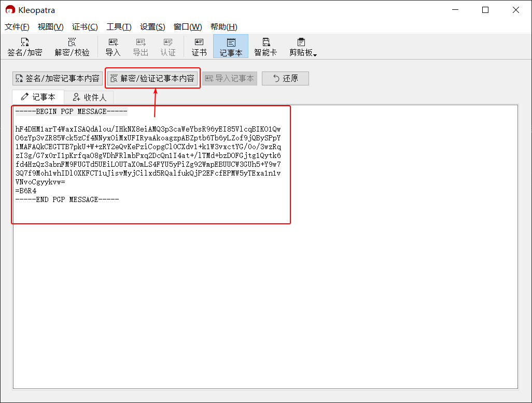Switch to the 收件人 recipients tab
The width and height of the screenshot is (532, 403).
coord(89,97)
